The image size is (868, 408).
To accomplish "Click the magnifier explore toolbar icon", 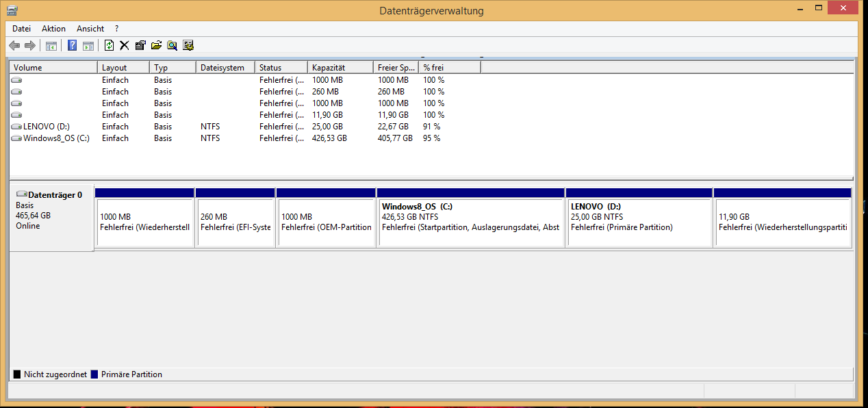I will tap(172, 46).
